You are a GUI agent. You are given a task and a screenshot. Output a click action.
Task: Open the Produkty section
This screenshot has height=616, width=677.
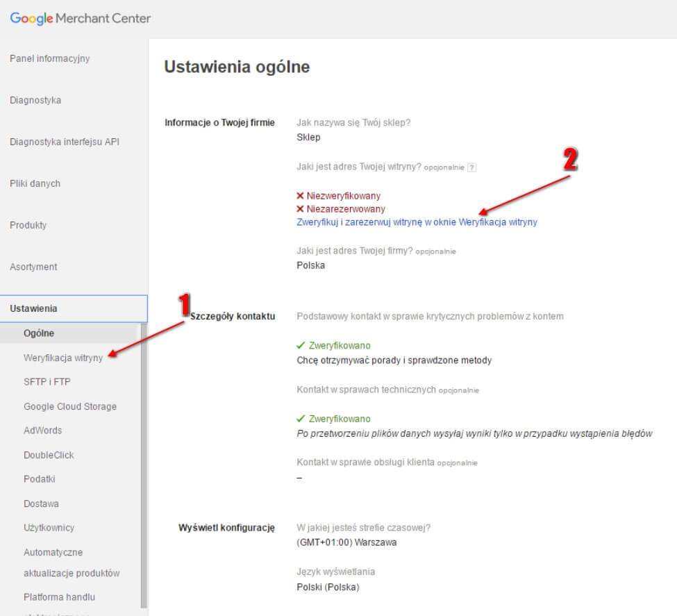[x=28, y=225]
